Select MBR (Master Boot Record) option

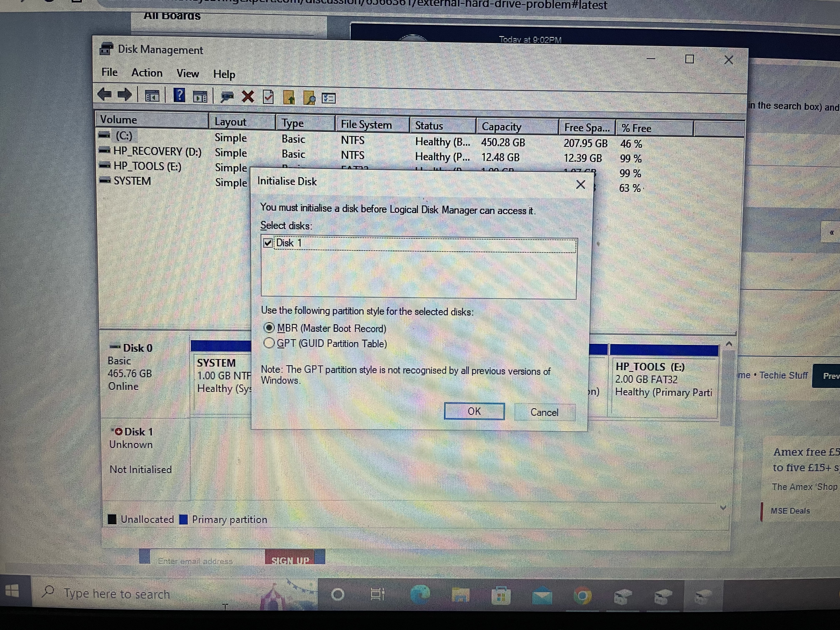269,328
